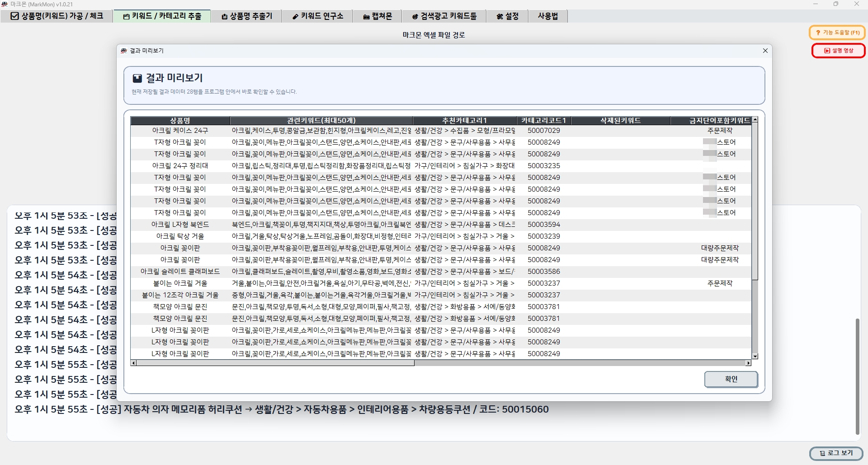Click the 카테고리코드1 column header
The height and width of the screenshot is (465, 868).
point(544,121)
